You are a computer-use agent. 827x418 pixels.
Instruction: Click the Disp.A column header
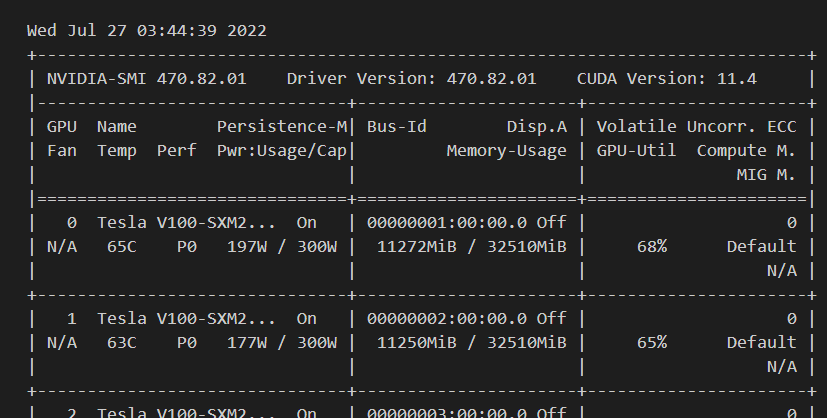pyautogui.click(x=537, y=127)
